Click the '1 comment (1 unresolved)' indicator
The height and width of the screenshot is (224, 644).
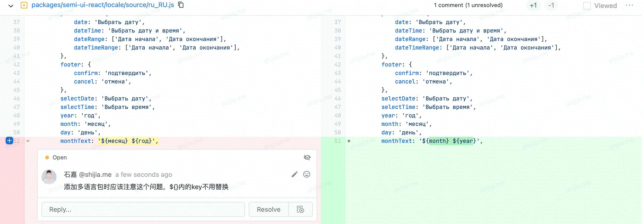click(468, 5)
